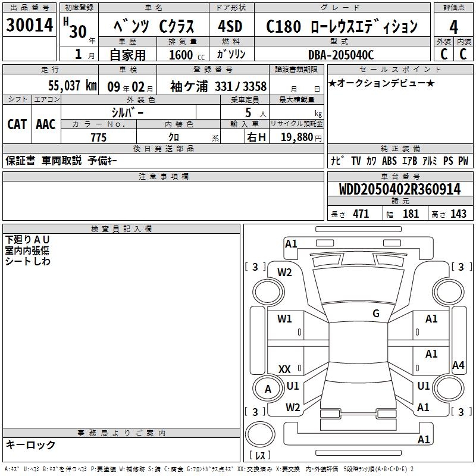Click the XX replaced panel marker
Image resolution: width=476 pixels, height=476 pixels.
pos(284,369)
